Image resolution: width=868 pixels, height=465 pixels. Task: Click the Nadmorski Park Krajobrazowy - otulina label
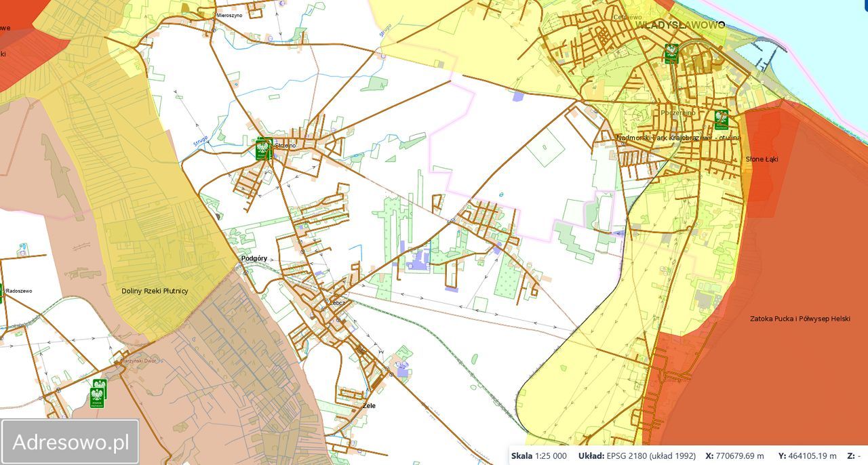(679, 138)
